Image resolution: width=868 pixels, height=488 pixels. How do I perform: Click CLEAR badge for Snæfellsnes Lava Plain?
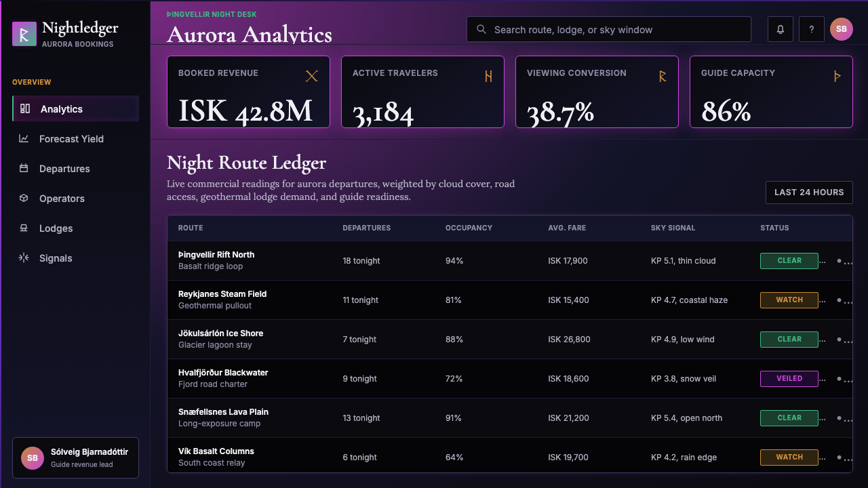[789, 418]
